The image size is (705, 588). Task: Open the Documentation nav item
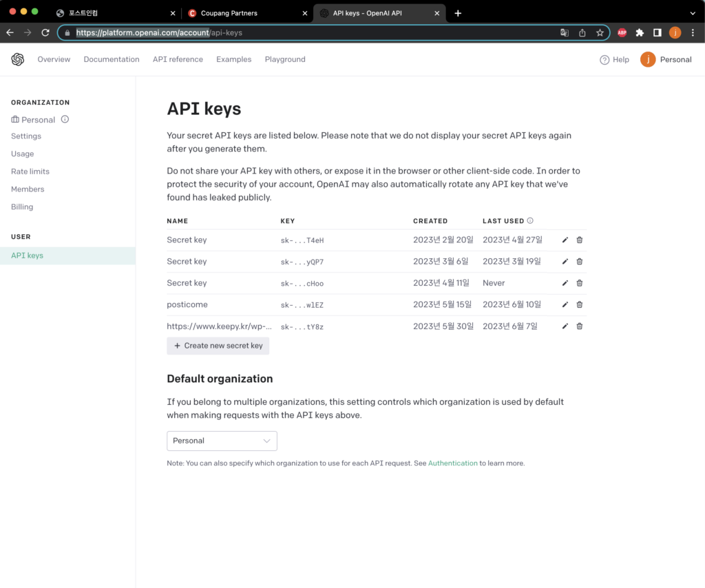112,59
